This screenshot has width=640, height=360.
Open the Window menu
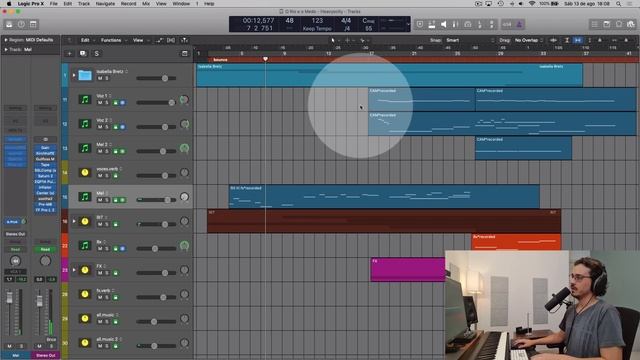181,4
